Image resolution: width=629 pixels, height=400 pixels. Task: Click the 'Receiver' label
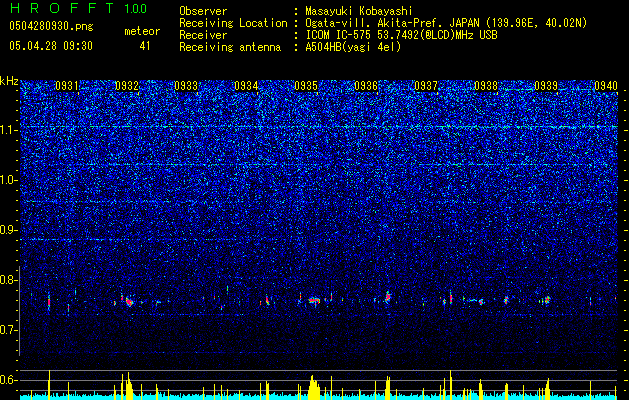[203, 35]
